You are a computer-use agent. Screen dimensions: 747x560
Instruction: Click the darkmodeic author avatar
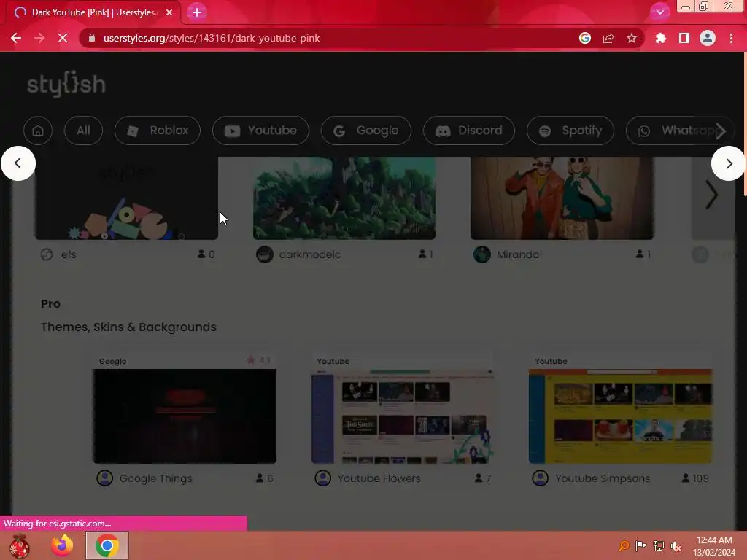[x=265, y=254]
